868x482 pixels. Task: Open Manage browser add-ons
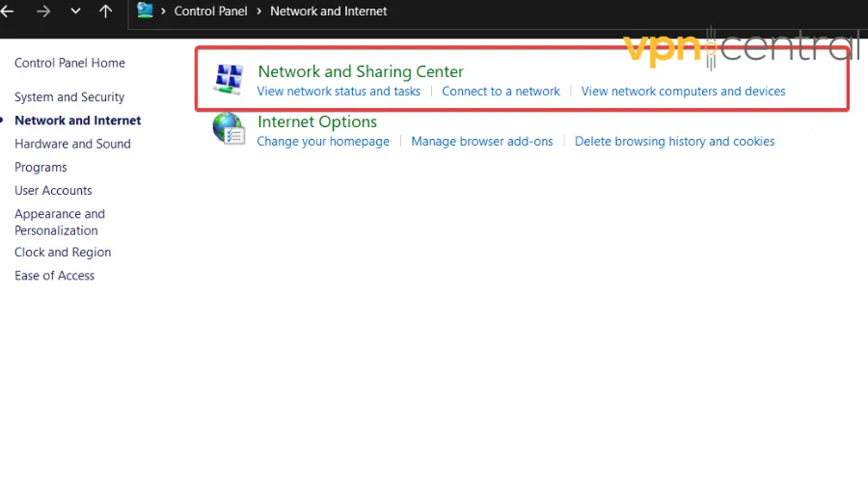[481, 142]
